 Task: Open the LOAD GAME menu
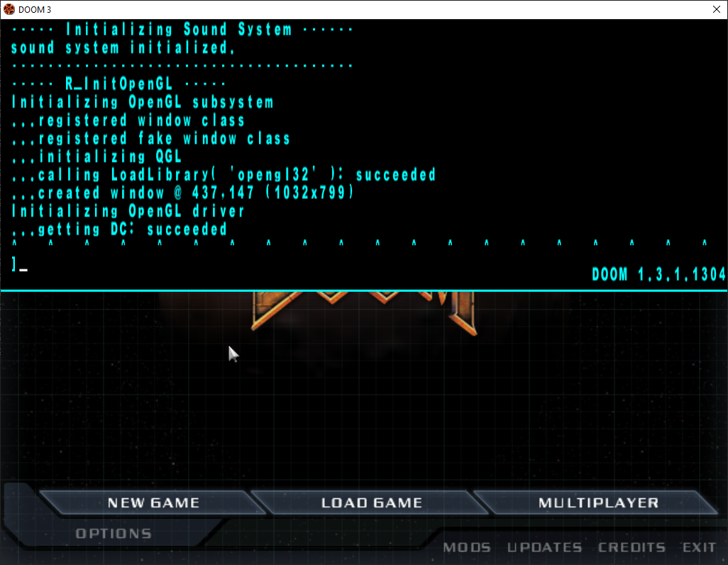pyautogui.click(x=372, y=503)
